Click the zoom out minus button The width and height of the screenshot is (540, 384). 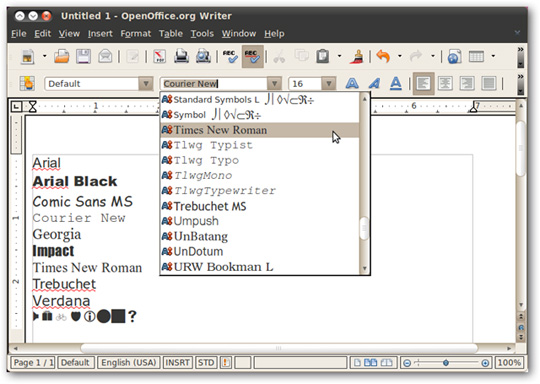point(407,363)
